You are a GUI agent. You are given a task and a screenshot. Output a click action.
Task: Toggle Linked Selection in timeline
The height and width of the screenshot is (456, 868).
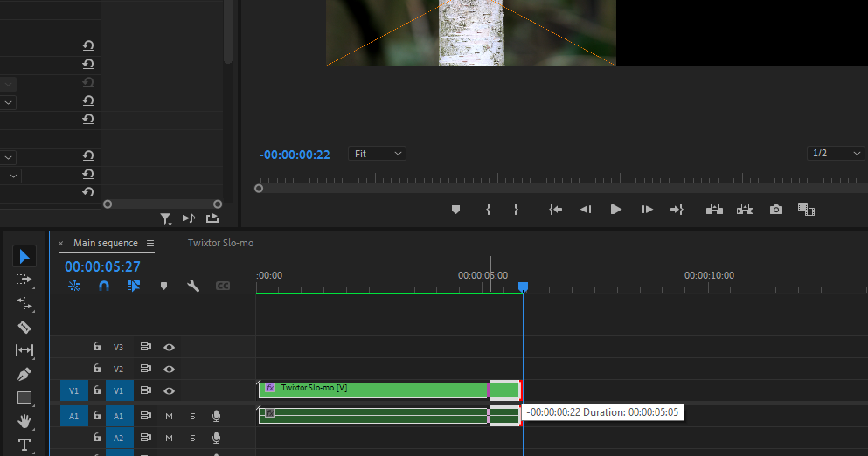[x=134, y=286]
